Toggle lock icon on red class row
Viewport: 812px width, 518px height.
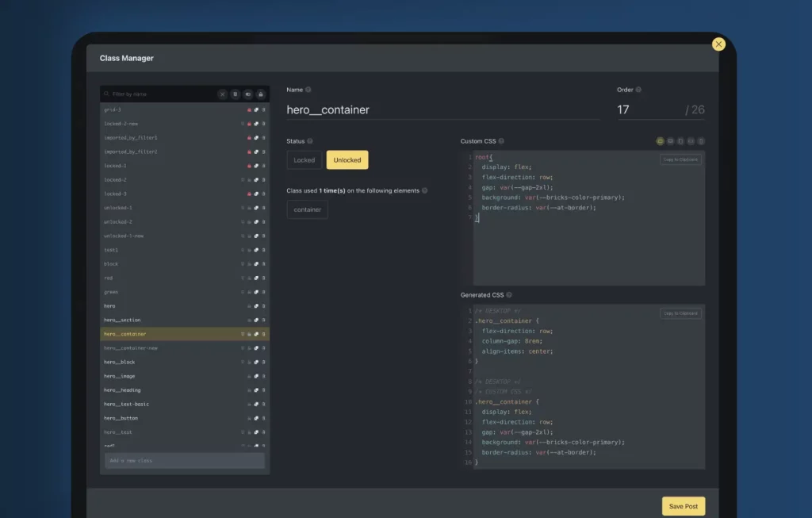tap(249, 278)
